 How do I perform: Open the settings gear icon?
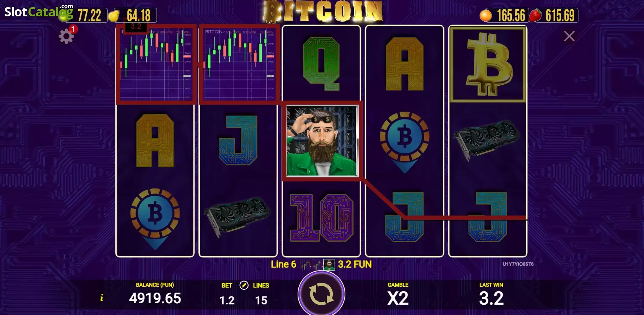point(66,36)
